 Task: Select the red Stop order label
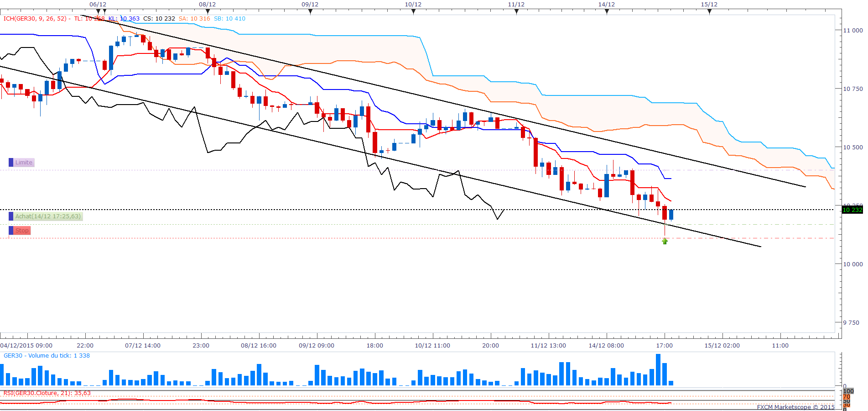22,231
